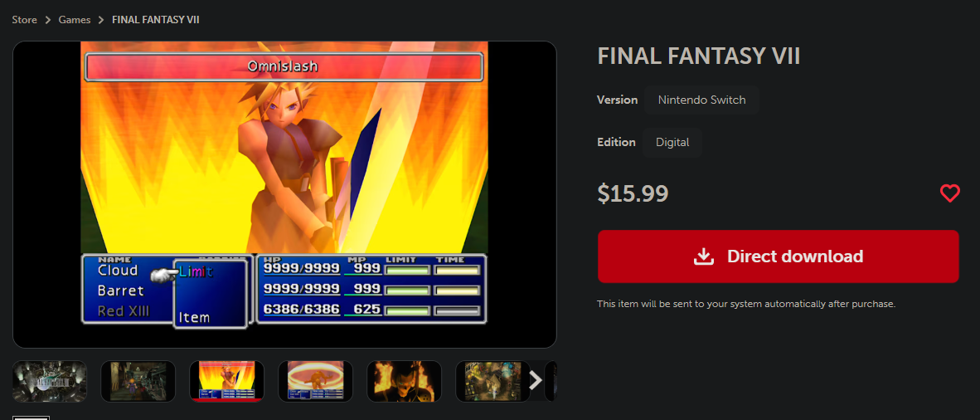Screen dimensions: 980x420
Task: Select the Nintendo Switch version option
Action: pyautogui.click(x=701, y=100)
